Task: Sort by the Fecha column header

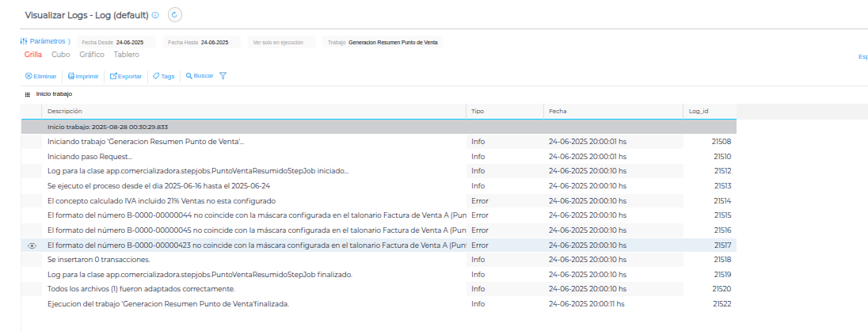Action: (613, 111)
